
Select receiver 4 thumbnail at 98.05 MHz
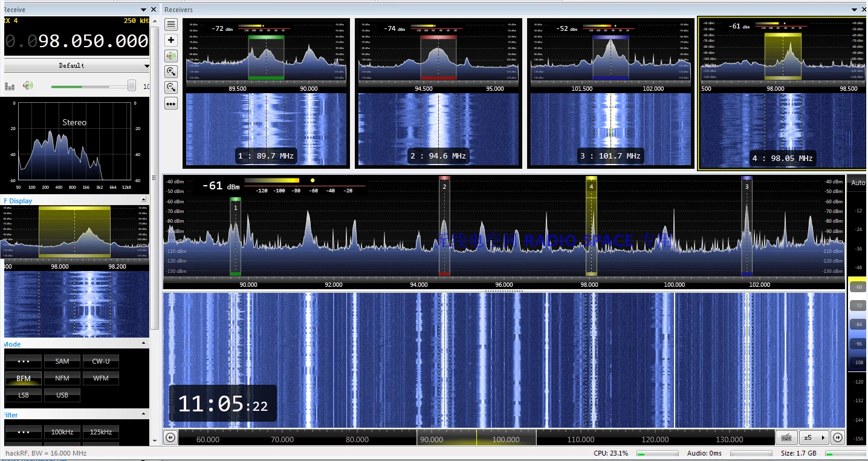(x=783, y=93)
